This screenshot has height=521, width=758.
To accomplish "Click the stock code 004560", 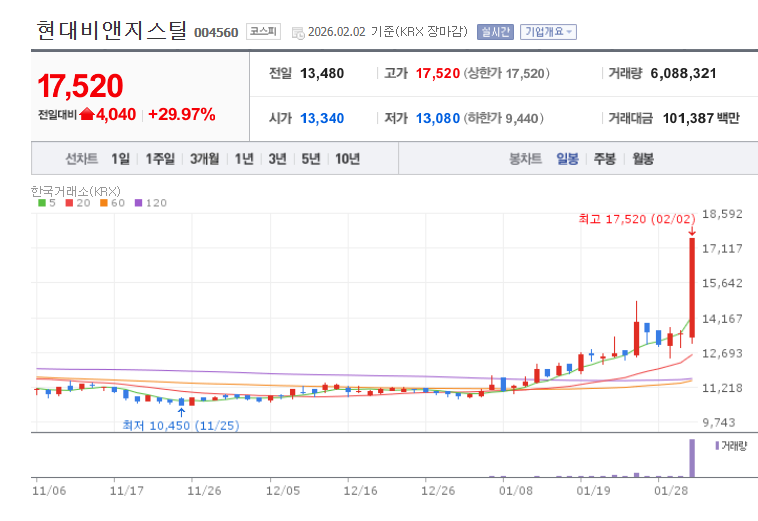I will pos(216,32).
